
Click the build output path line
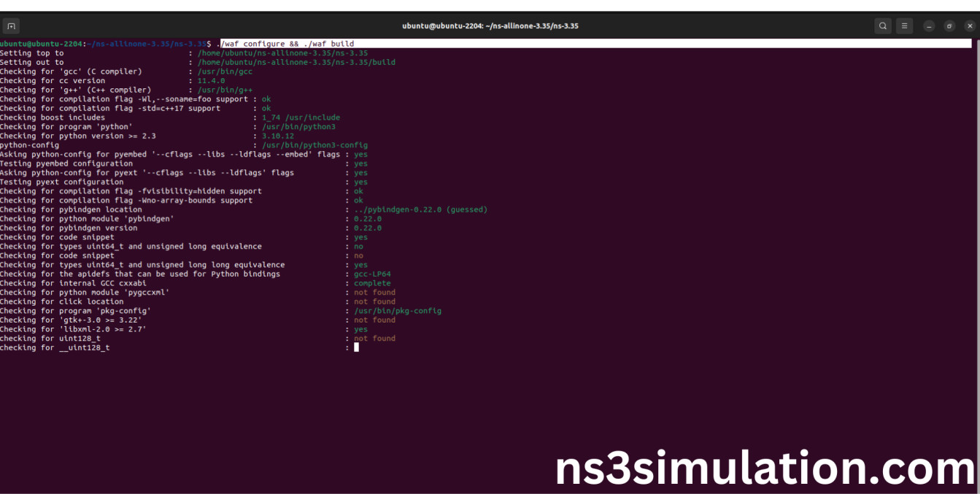(296, 62)
